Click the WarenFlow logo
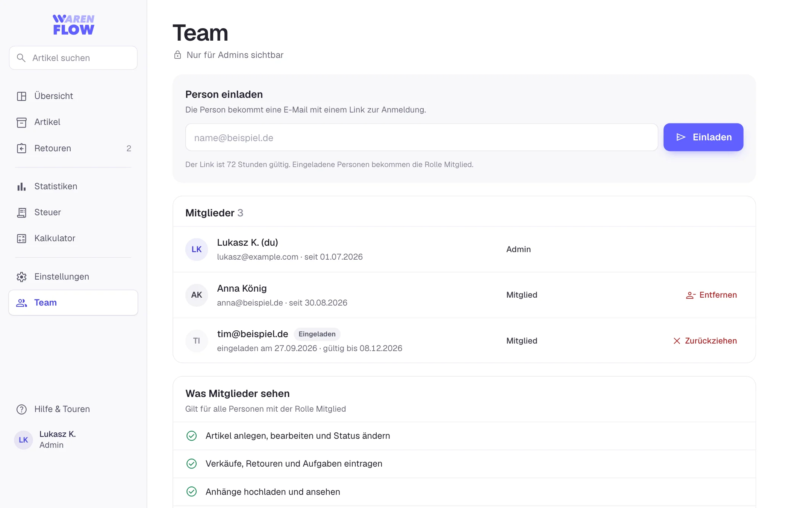 click(x=73, y=25)
